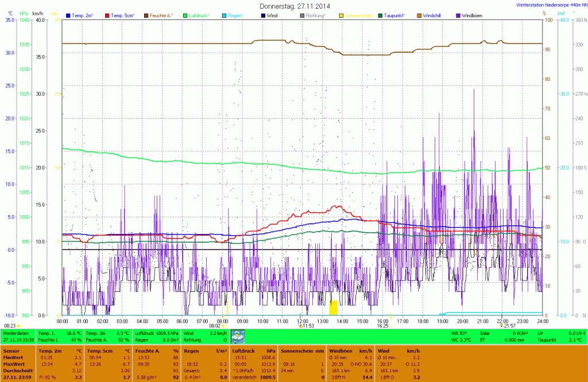Click the gray Richtung legend marker
This screenshot has height=382, width=588.
303,14
